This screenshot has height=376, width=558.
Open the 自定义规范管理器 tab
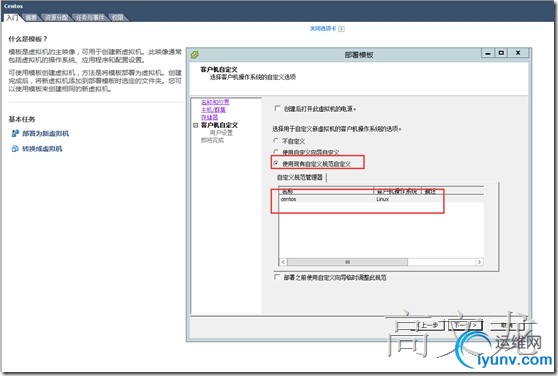click(300, 177)
